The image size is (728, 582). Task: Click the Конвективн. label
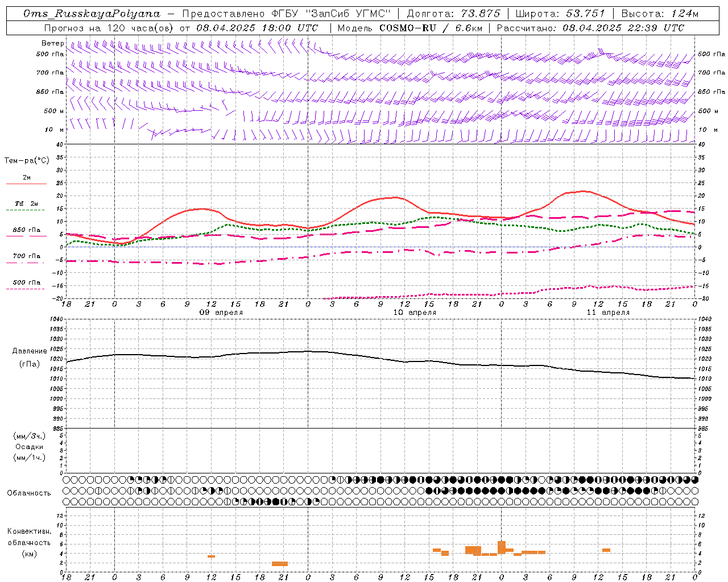pyautogui.click(x=29, y=531)
